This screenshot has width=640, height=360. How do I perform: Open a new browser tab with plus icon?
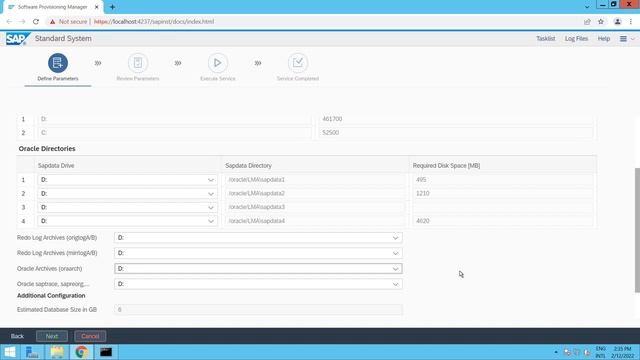(112, 7)
